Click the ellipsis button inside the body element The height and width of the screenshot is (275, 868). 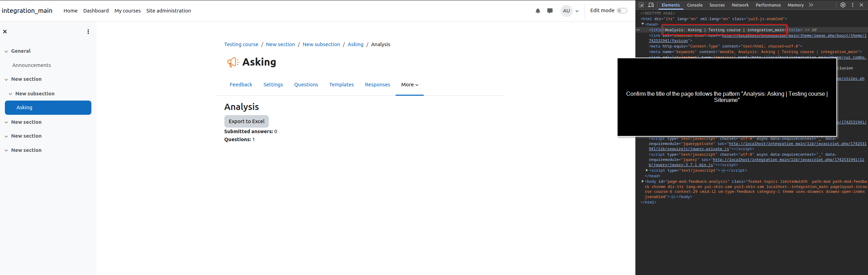pyautogui.click(x=673, y=197)
